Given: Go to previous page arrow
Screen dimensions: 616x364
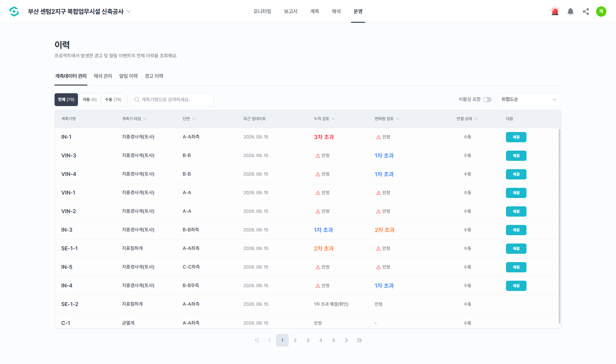Looking at the screenshot, I should point(269,340).
